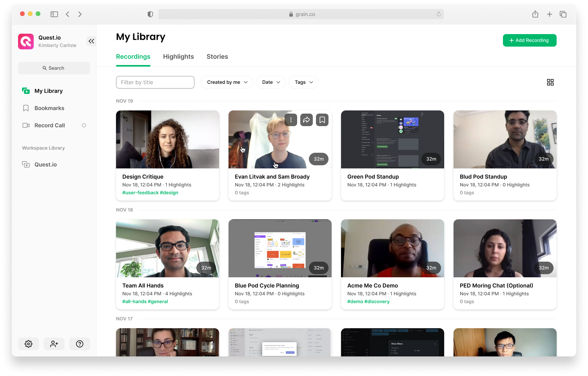Click the browser privacy shield icon
The image size is (588, 376).
[x=150, y=14]
